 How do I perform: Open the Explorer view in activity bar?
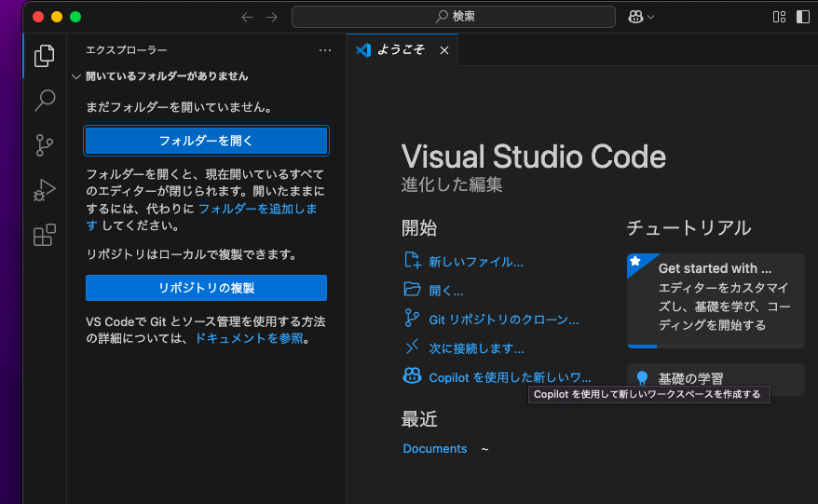pos(45,56)
